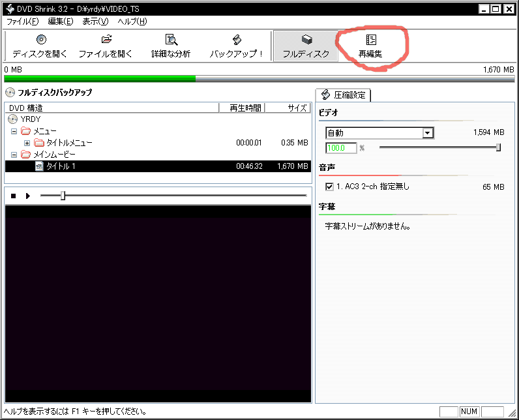Click the 1,670 MB capacity label above bar
This screenshot has height=420, width=519.
pyautogui.click(x=499, y=70)
